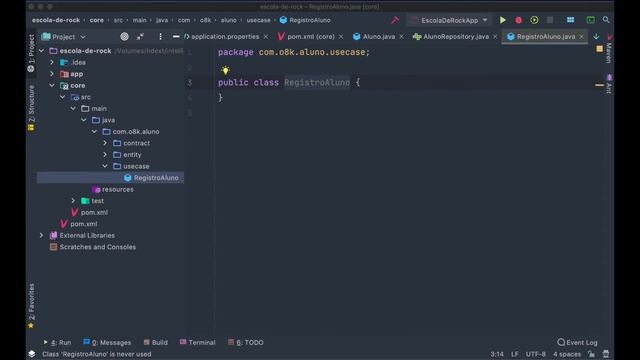
Task: Select Scratches and Consoles
Action: 93,247
